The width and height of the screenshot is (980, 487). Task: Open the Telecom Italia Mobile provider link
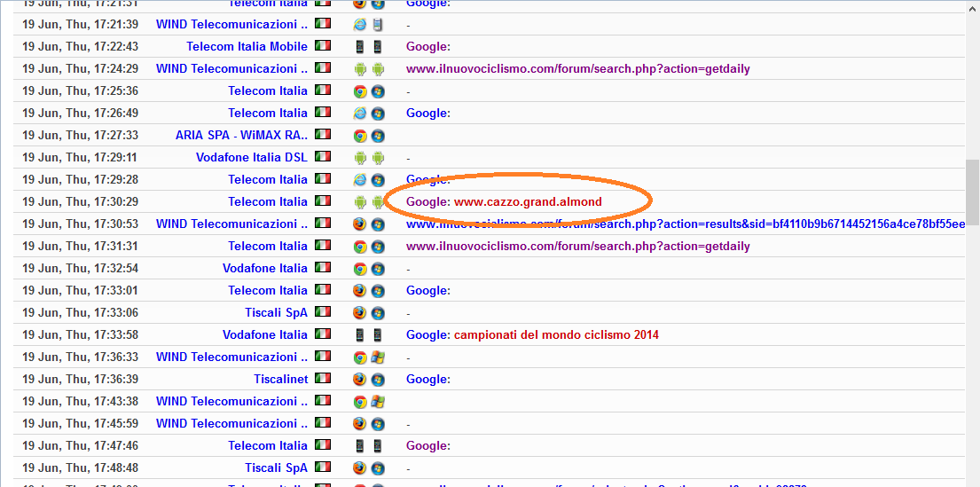247,46
